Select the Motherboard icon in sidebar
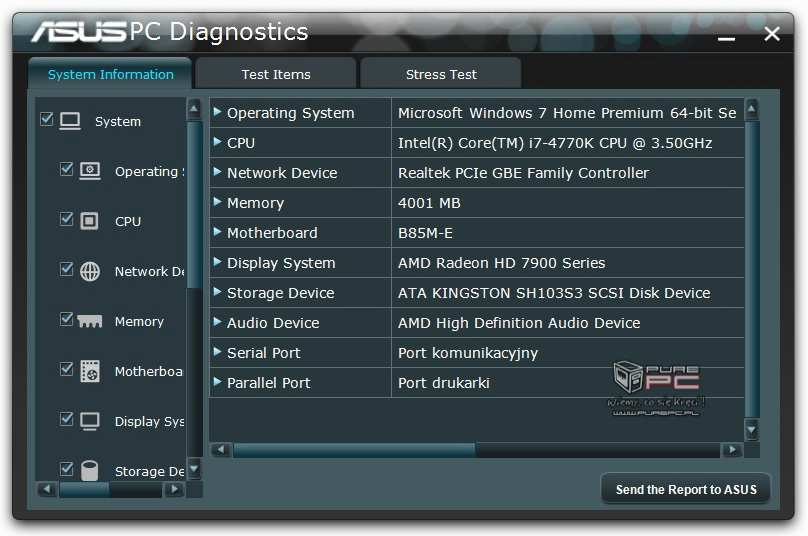The height and width of the screenshot is (536, 808). 90,371
